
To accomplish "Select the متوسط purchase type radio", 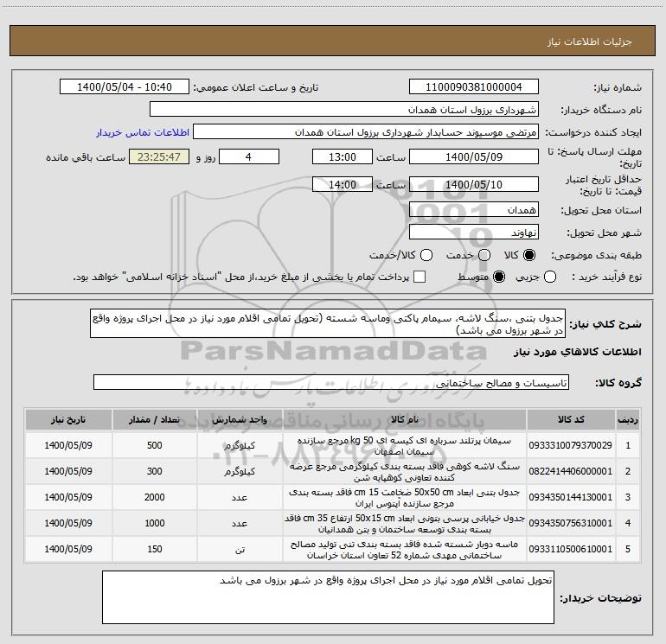I will pos(499,277).
